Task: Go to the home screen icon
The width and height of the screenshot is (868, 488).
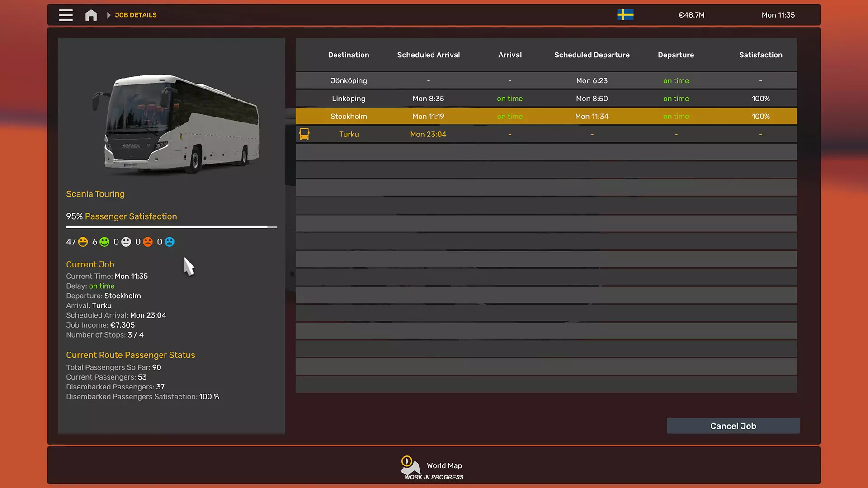Action: pyautogui.click(x=91, y=15)
